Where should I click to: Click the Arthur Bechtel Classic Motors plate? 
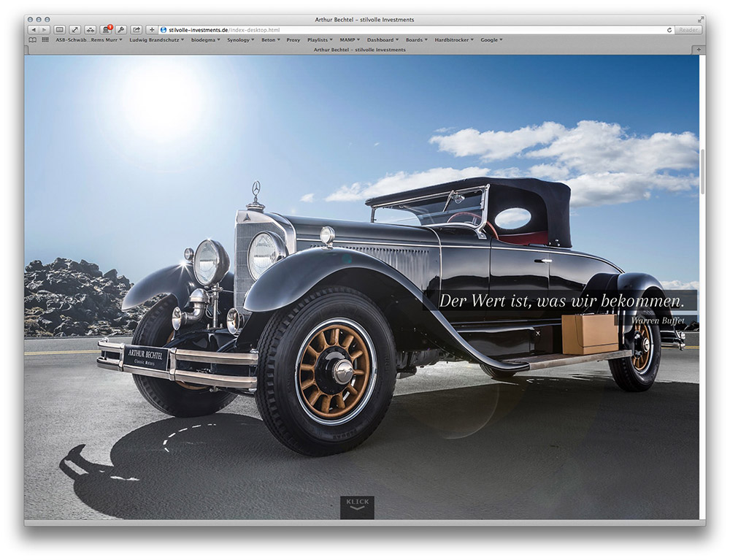coord(146,357)
